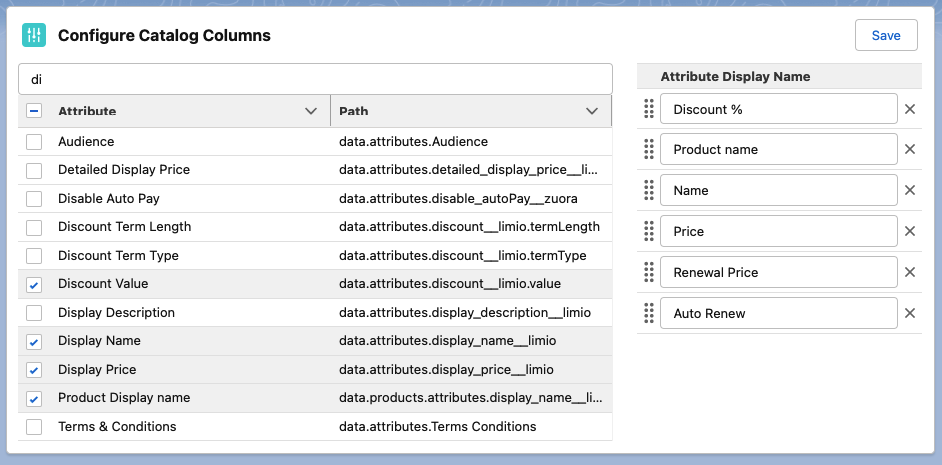Uncheck the Product Display name checkbox
The image size is (942, 465).
(x=34, y=398)
